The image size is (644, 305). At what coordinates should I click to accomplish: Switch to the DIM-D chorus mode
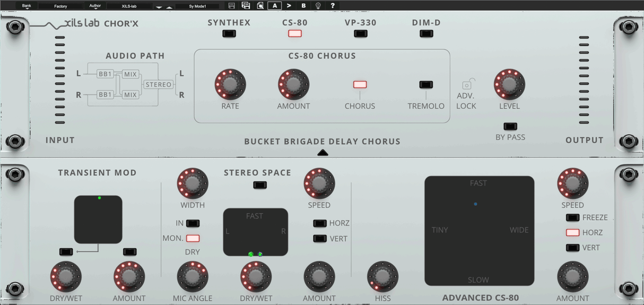pyautogui.click(x=426, y=34)
